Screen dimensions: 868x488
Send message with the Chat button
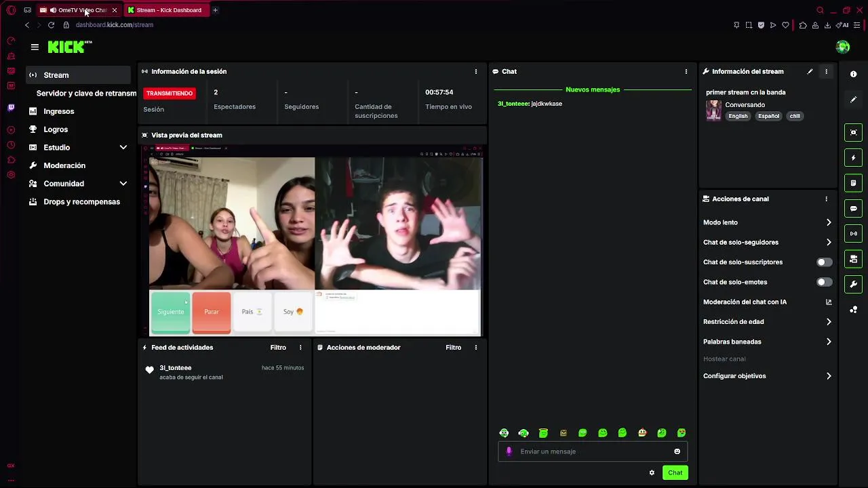675,472
